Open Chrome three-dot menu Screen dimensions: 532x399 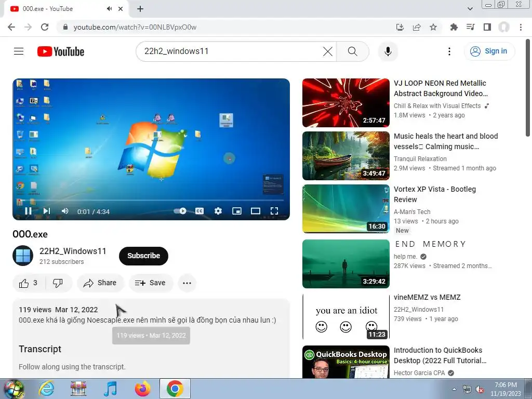[521, 27]
